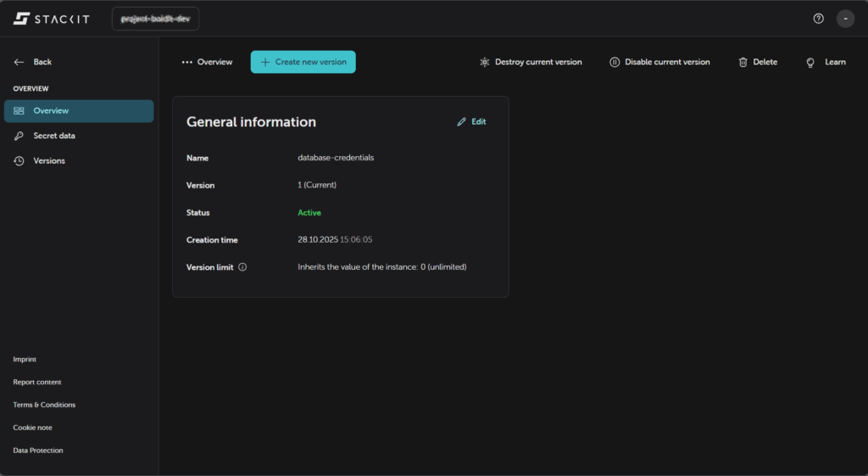Image resolution: width=868 pixels, height=476 pixels.
Task: Open the Report content link
Action: [37, 383]
